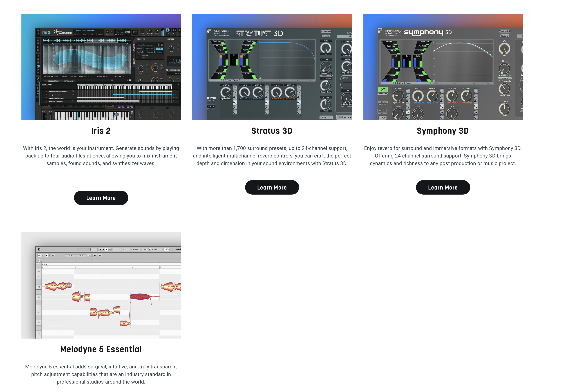Select the Iris 2 heading
The image size is (568, 392).
(x=101, y=131)
